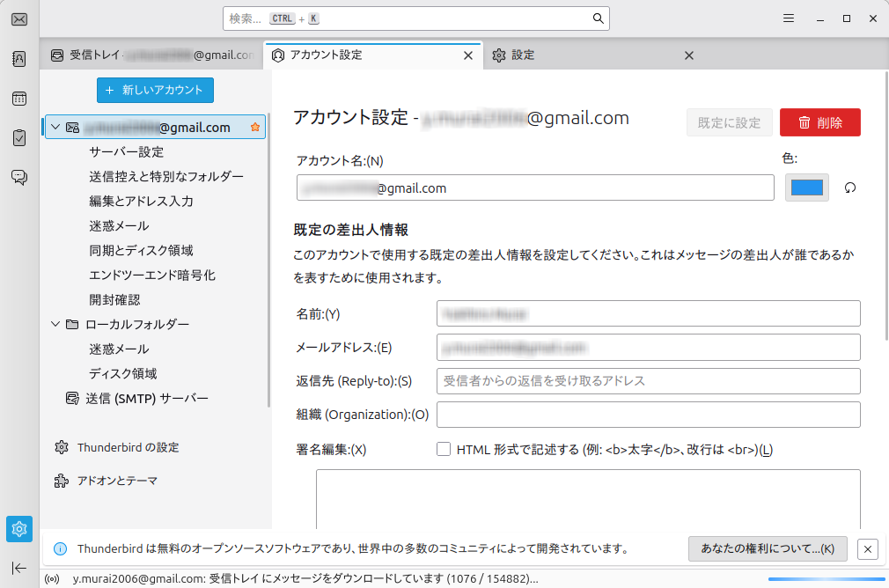Open the hamburger application menu
Viewport: 889px width, 588px height.
point(789,18)
